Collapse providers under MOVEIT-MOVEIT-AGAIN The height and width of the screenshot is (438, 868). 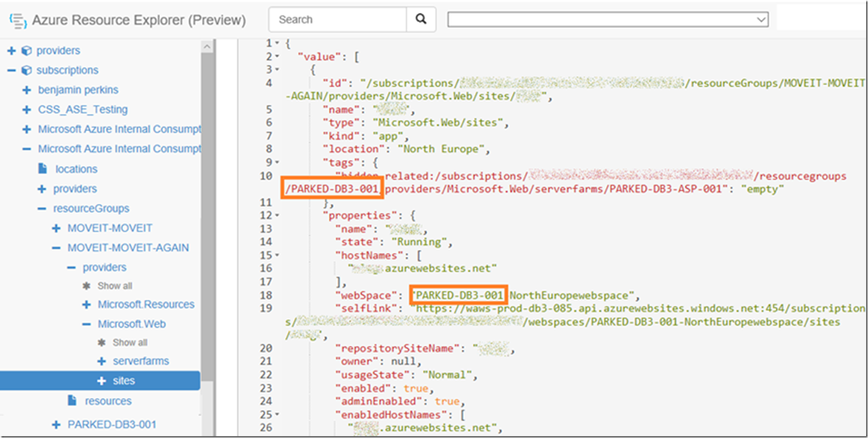point(71,268)
